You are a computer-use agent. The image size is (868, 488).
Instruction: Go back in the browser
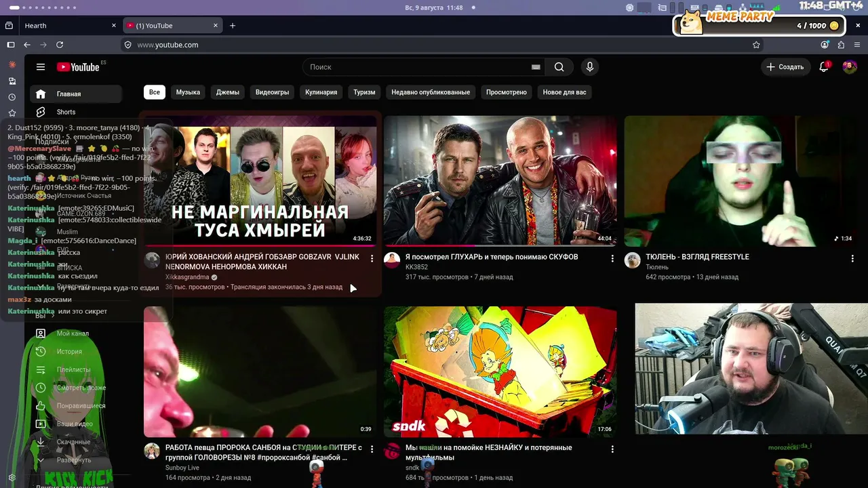click(27, 45)
